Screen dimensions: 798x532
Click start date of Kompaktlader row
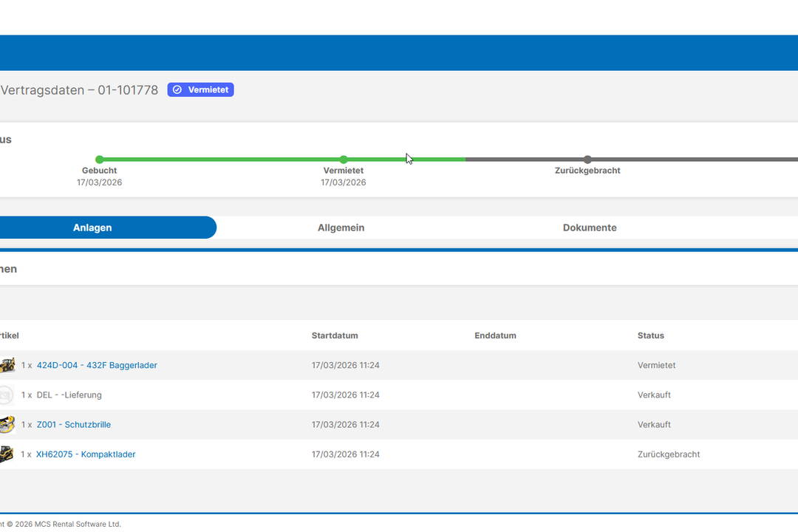(x=346, y=454)
